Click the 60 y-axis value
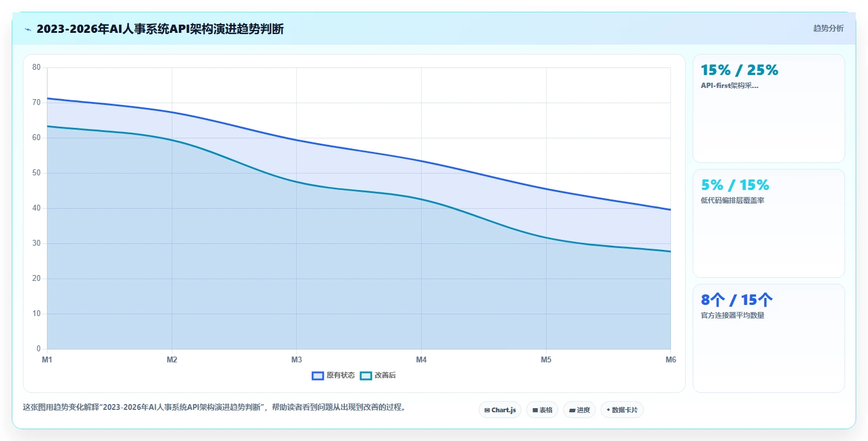The width and height of the screenshot is (868, 441). coord(36,138)
